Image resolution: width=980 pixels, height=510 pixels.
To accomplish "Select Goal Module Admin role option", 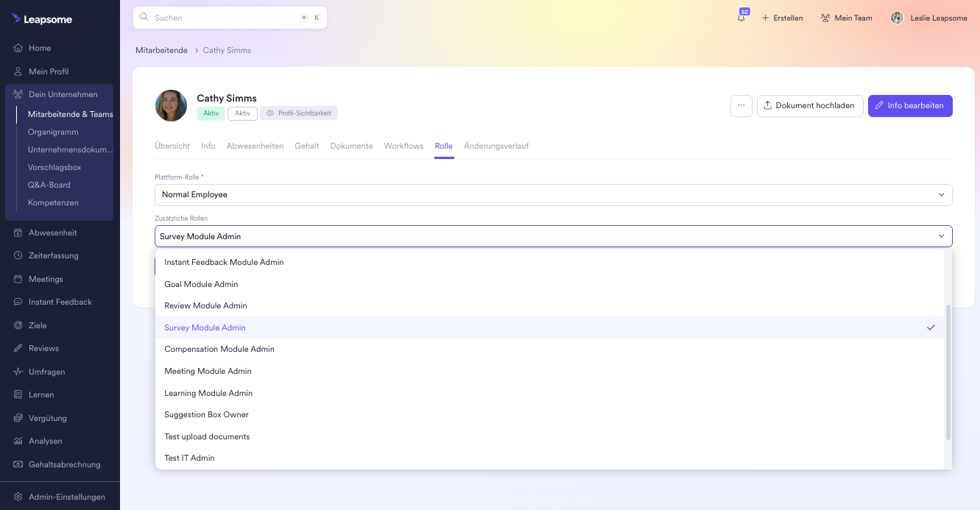I will [201, 284].
